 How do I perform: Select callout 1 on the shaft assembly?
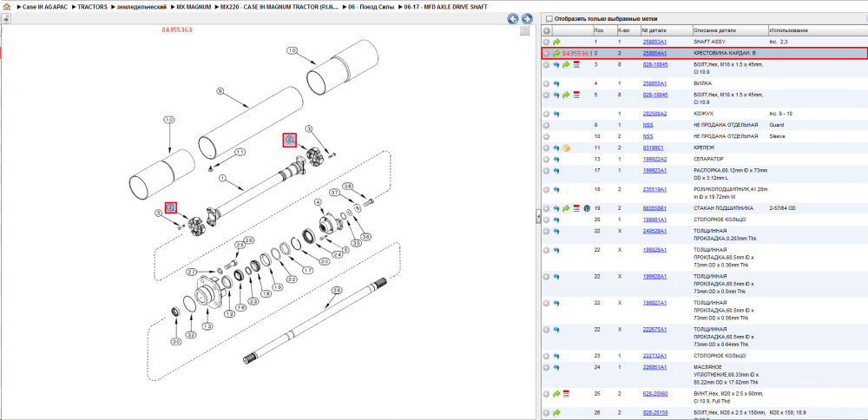pyautogui.click(x=222, y=178)
